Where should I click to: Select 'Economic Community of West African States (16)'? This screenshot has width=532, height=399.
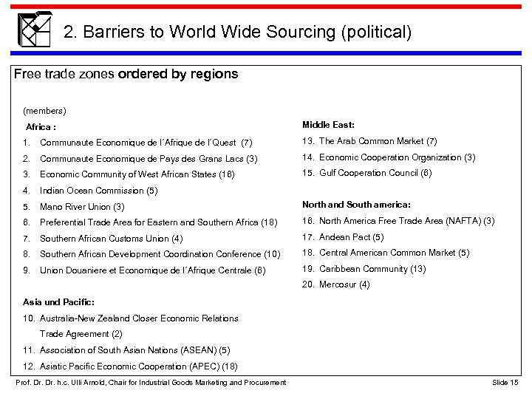pyautogui.click(x=137, y=174)
